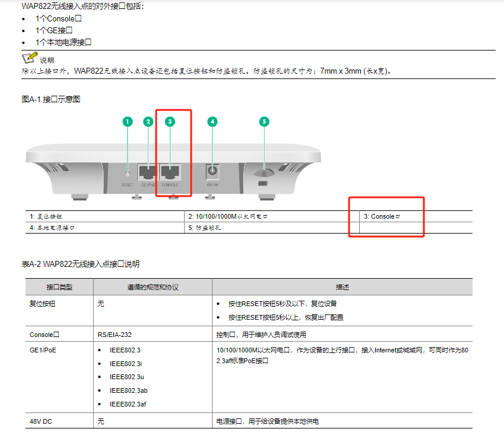
Task: Click the GE1/PoE description starting "10/100/1000M以太网电口，作为"
Action: 343,355
